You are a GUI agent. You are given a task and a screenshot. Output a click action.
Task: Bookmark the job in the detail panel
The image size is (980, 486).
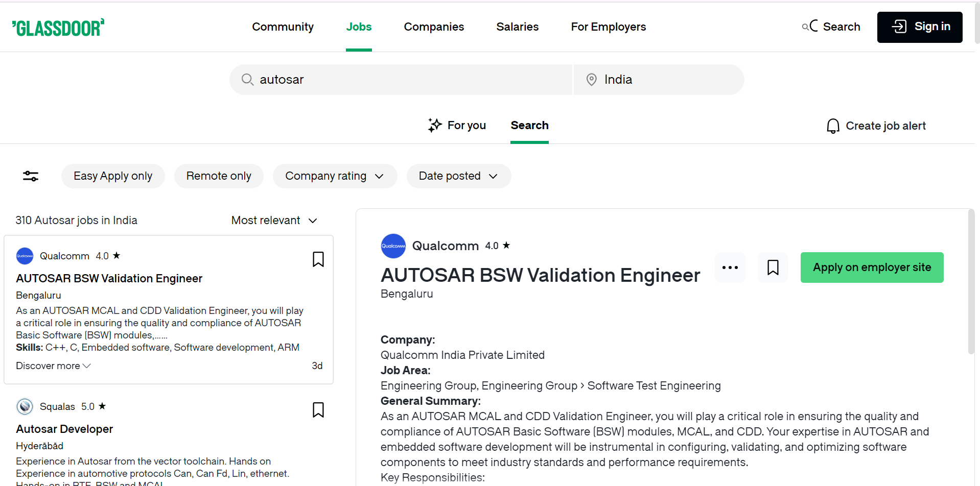click(x=773, y=268)
